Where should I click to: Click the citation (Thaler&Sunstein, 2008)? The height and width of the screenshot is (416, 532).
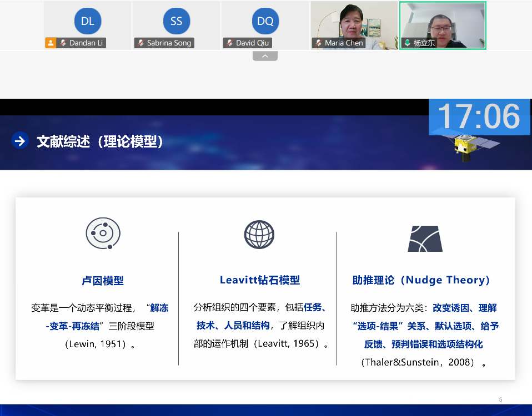(x=417, y=363)
